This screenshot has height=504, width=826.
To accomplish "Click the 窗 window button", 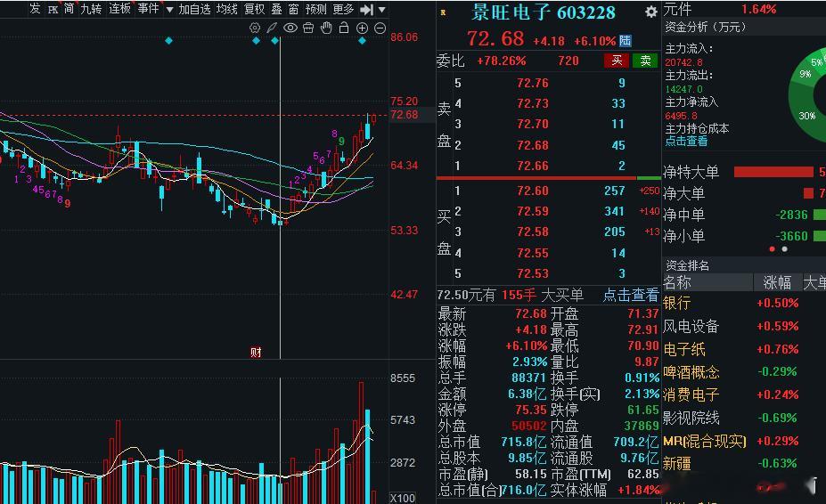I will pyautogui.click(x=293, y=9).
